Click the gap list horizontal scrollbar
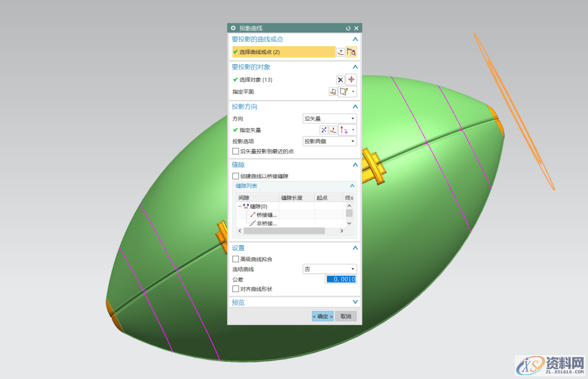The width and height of the screenshot is (588, 379). click(x=284, y=231)
